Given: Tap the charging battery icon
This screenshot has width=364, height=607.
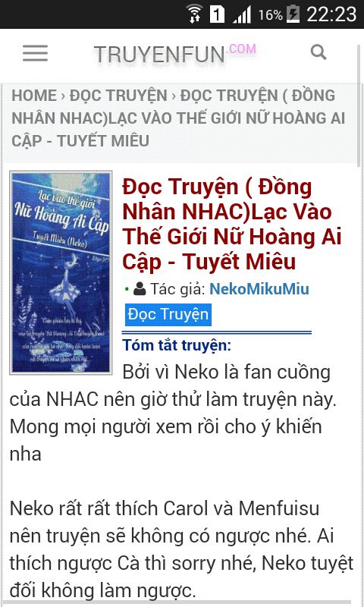Looking at the screenshot, I should 293,14.
